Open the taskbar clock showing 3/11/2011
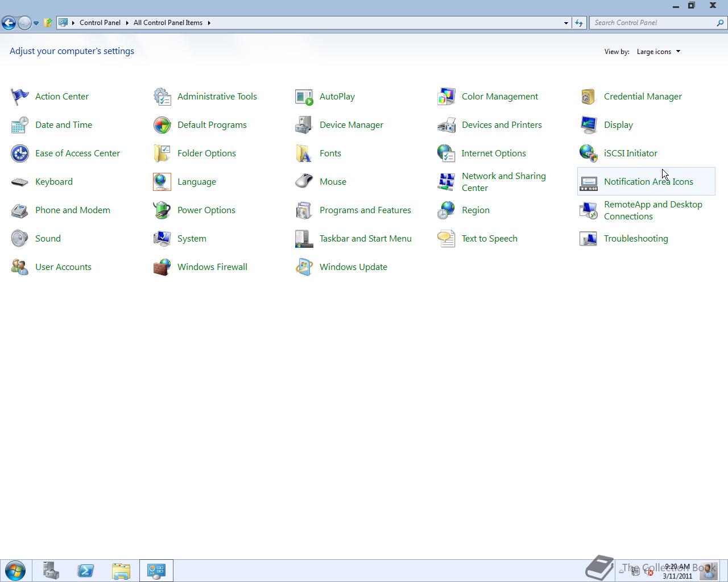 (x=677, y=571)
